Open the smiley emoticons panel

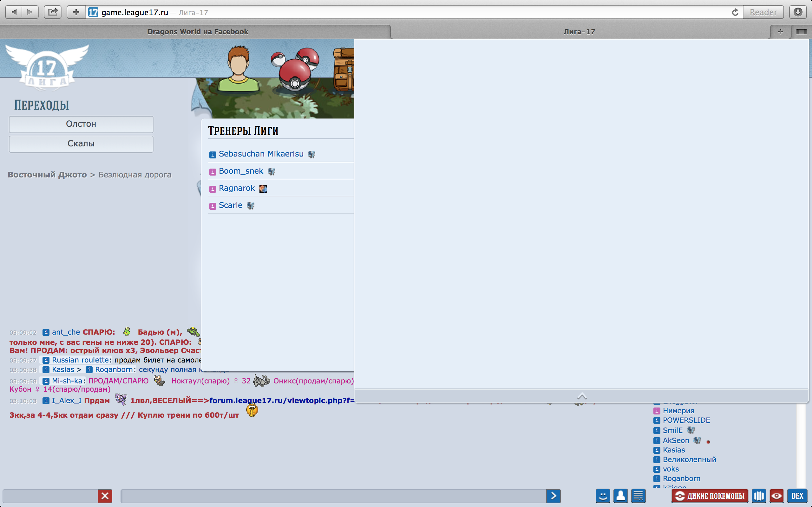pos(603,496)
